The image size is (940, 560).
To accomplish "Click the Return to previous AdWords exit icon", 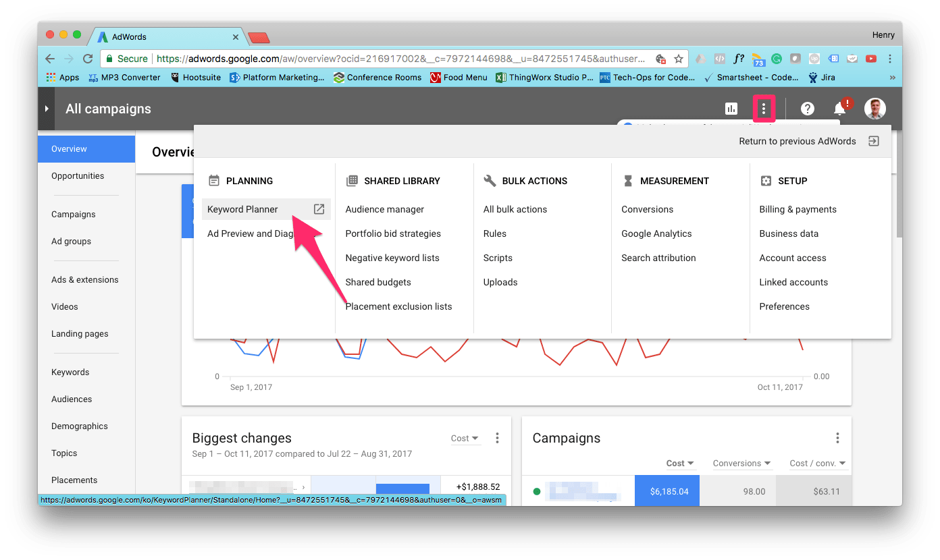I will tap(874, 142).
